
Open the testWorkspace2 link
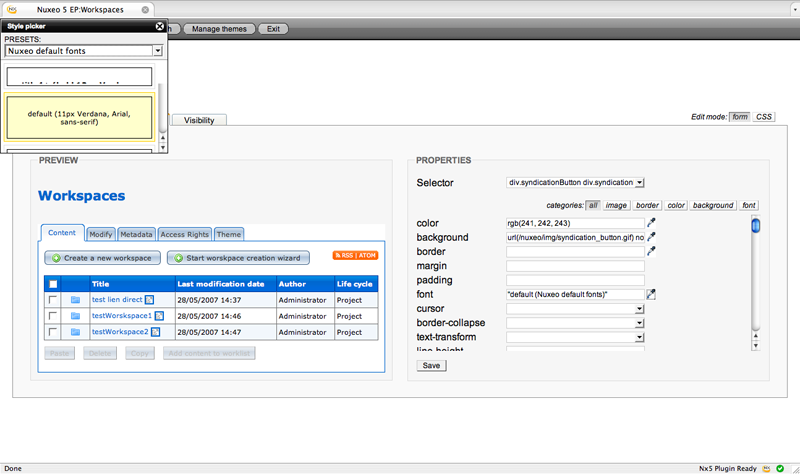pyautogui.click(x=120, y=332)
